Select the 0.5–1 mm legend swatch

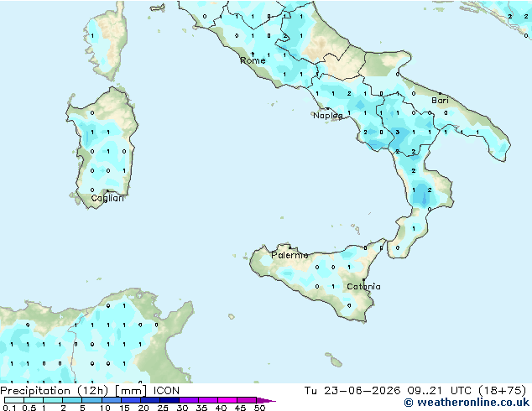point(34,400)
